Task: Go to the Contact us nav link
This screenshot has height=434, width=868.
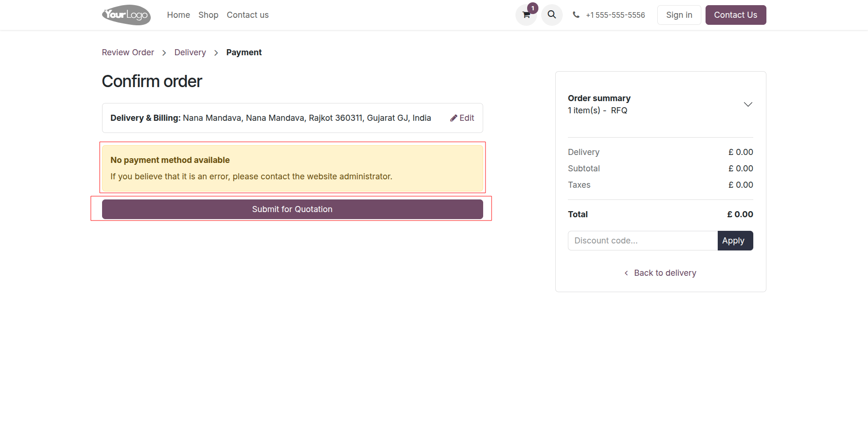Action: (248, 15)
